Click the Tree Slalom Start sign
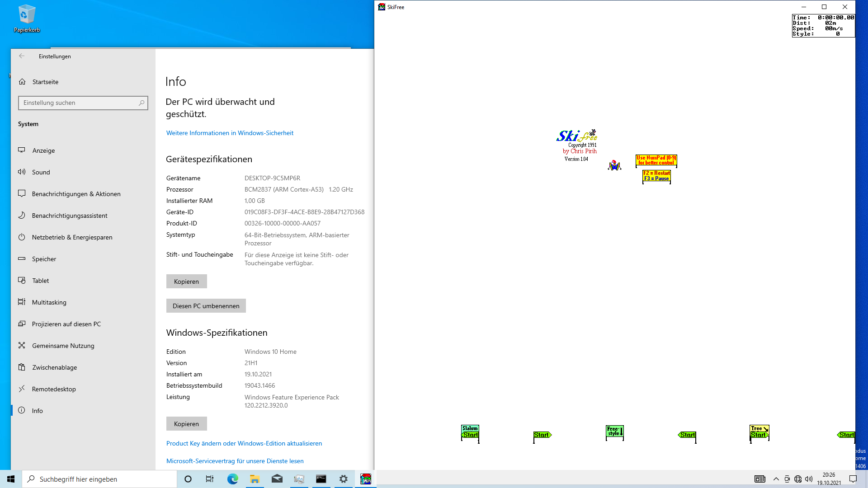The height and width of the screenshot is (488, 868). tap(759, 432)
